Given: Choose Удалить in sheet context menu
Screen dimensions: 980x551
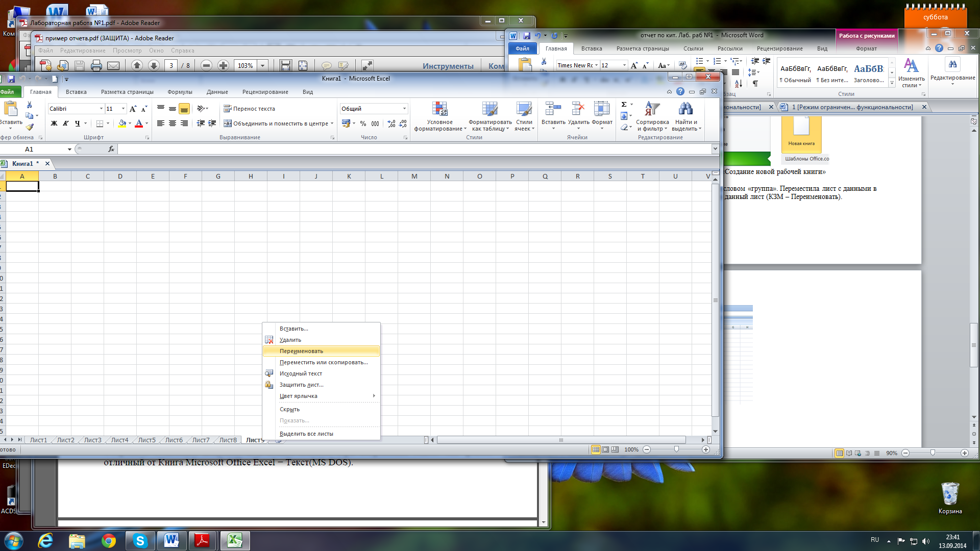Looking at the screenshot, I should click(321, 340).
